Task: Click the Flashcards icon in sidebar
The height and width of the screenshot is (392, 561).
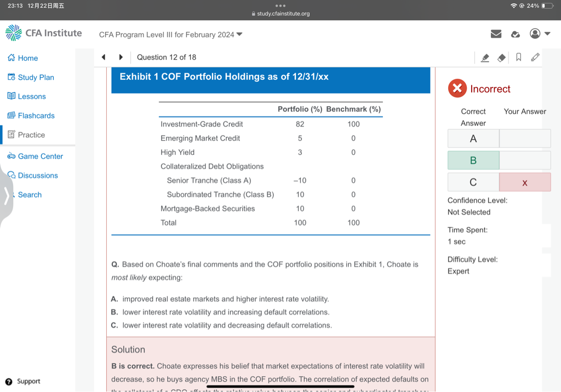Action: point(12,115)
